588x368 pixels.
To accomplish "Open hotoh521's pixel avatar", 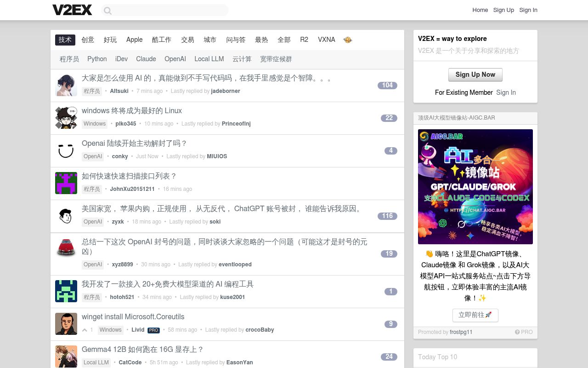I will click(x=66, y=291).
